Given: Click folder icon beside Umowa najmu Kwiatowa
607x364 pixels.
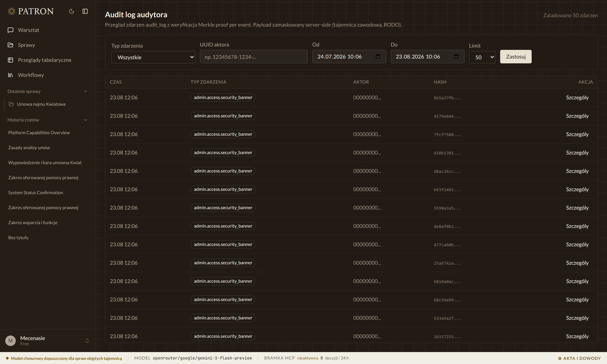Looking at the screenshot, I should tap(11, 104).
